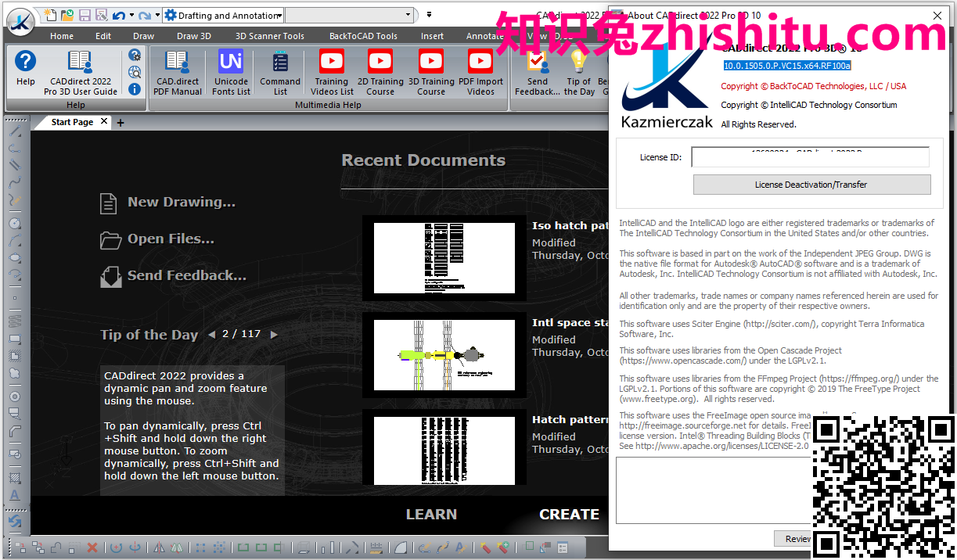Switch to the CREATE section
This screenshot has height=560, width=957.
tap(569, 515)
